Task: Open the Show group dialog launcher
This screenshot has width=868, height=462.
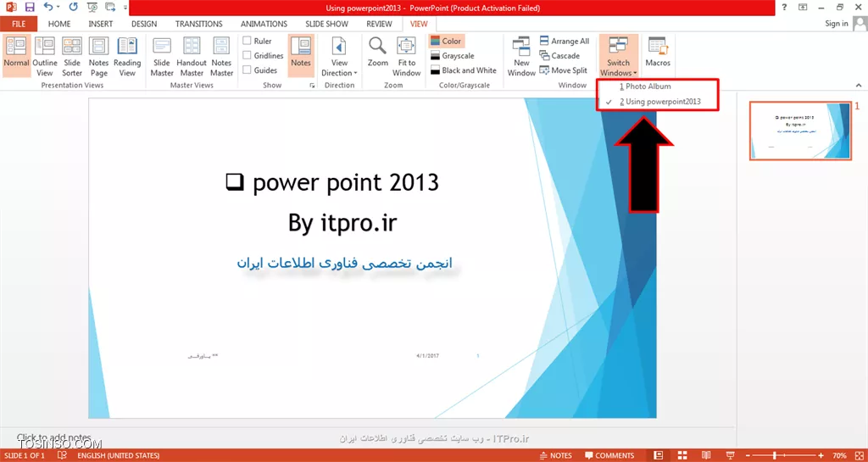Action: 312,86
